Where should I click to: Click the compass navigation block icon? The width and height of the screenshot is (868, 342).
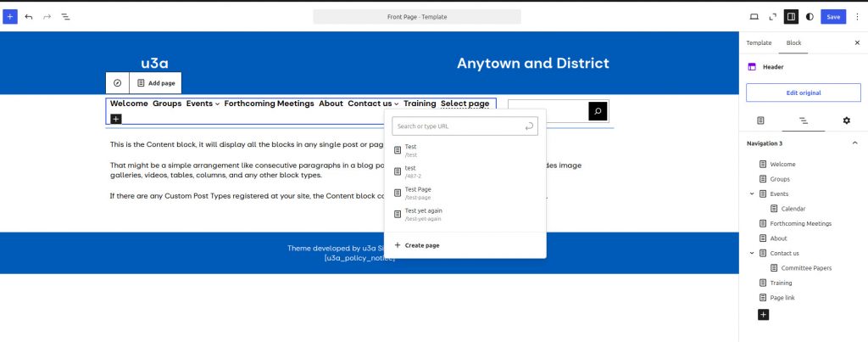pyautogui.click(x=117, y=83)
